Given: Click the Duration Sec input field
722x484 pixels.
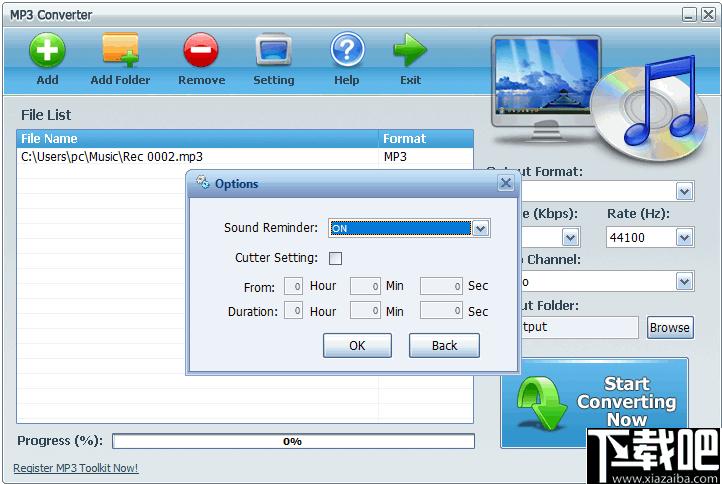Looking at the screenshot, I should 441,310.
